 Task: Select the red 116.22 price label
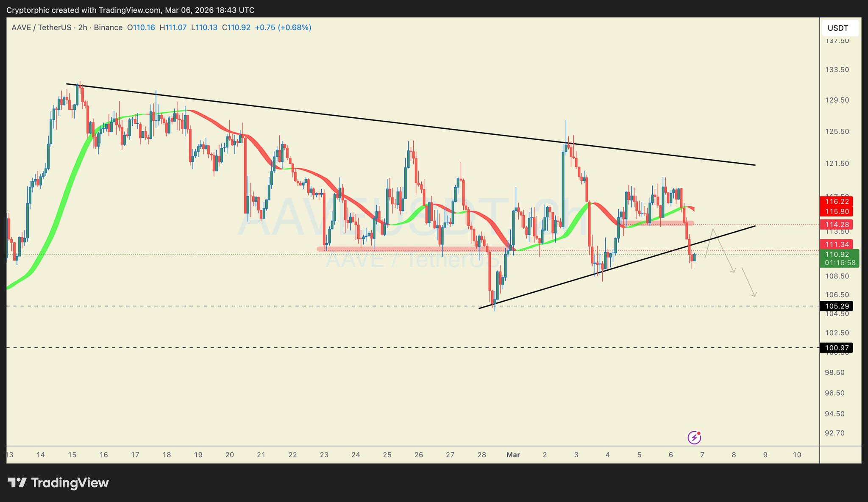tap(836, 202)
